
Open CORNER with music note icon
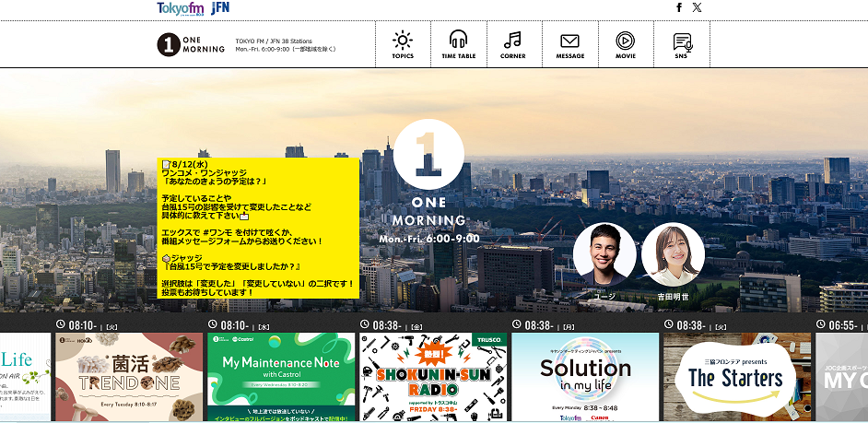click(x=513, y=44)
